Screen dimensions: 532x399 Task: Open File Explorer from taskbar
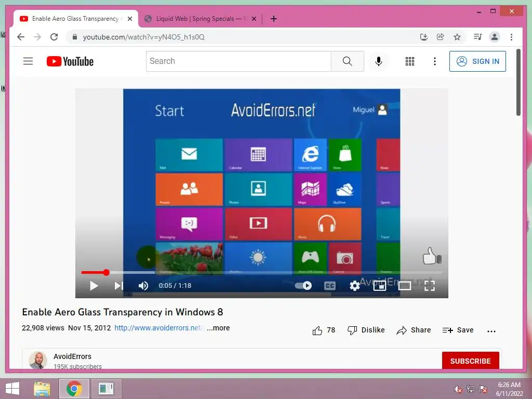[42, 389]
